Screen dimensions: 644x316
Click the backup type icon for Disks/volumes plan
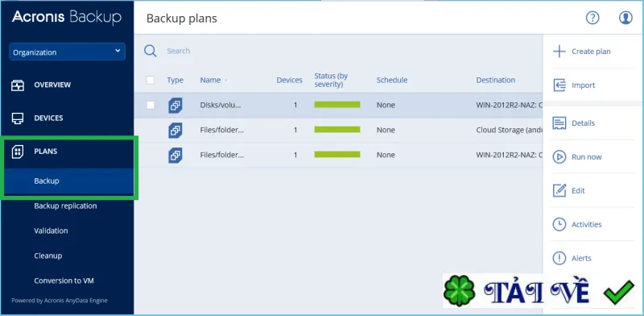[175, 106]
